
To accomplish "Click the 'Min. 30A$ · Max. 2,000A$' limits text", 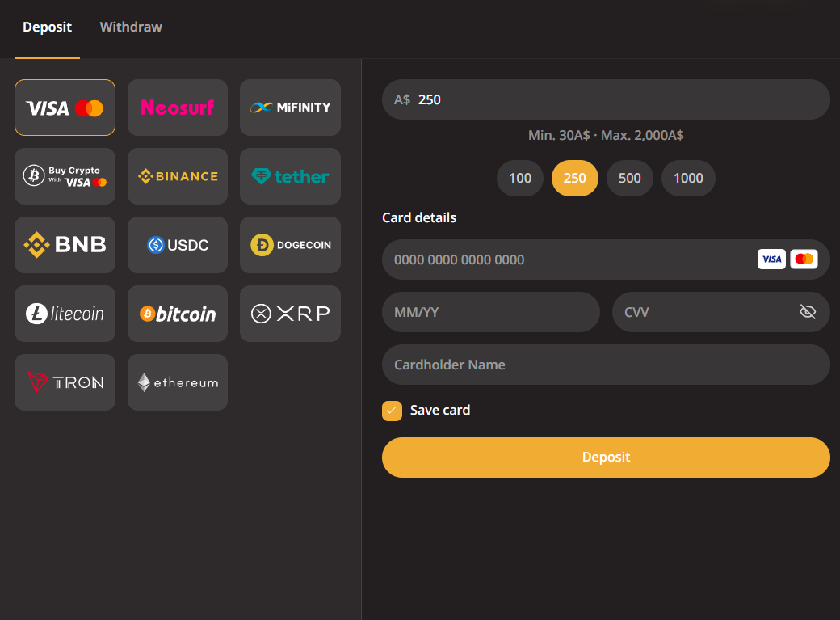I will pos(606,135).
